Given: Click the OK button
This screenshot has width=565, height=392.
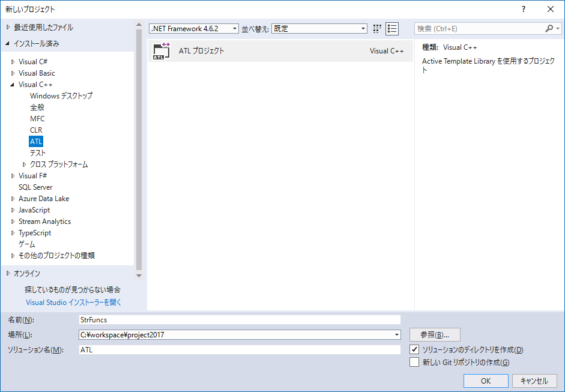Looking at the screenshot, I should (x=485, y=381).
